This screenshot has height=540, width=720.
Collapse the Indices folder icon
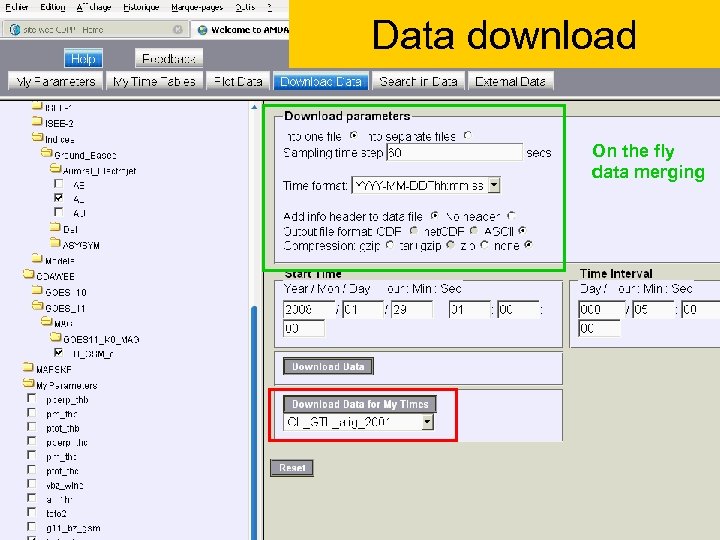point(37,137)
